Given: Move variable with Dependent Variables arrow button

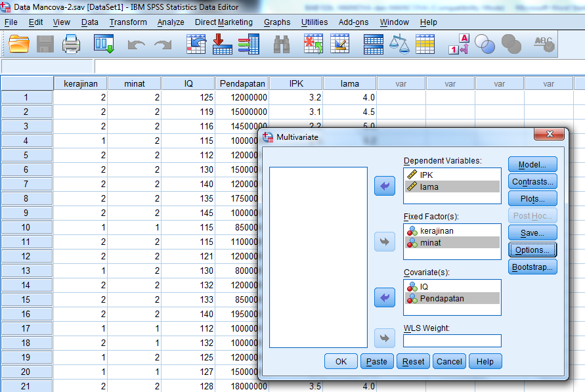Looking at the screenshot, I should 384,186.
